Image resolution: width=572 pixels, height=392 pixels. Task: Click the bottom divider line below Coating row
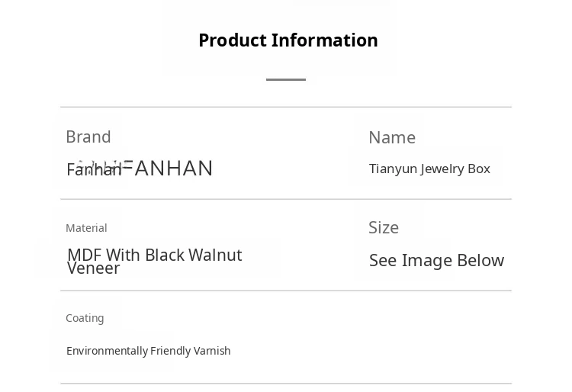click(x=286, y=384)
